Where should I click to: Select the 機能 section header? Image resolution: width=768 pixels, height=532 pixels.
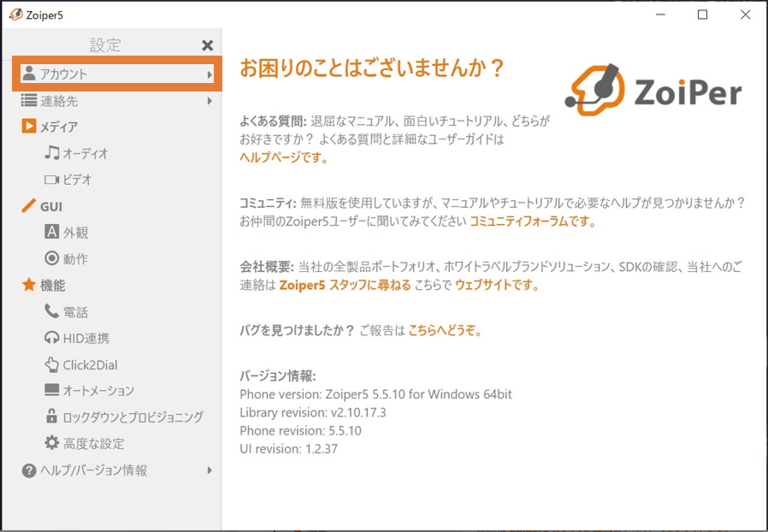click(52, 285)
